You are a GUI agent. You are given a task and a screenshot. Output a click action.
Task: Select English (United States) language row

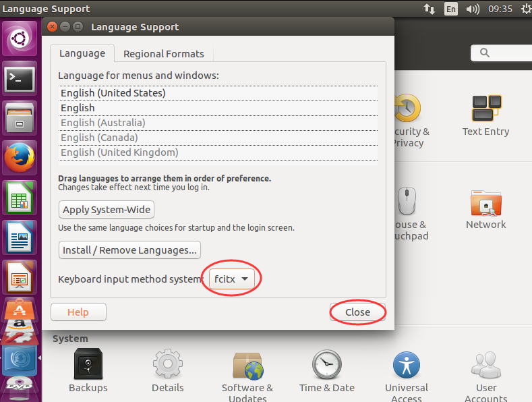tap(218, 93)
